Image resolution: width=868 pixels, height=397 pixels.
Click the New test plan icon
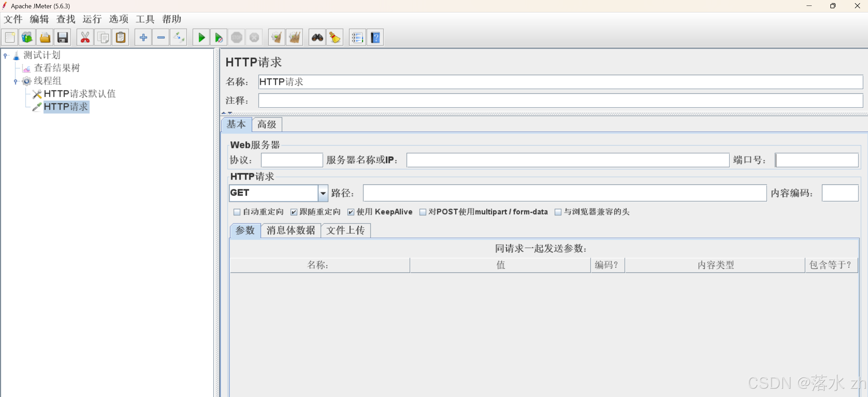10,37
